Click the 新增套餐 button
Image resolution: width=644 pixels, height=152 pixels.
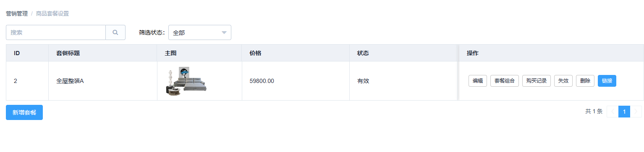coord(24,112)
